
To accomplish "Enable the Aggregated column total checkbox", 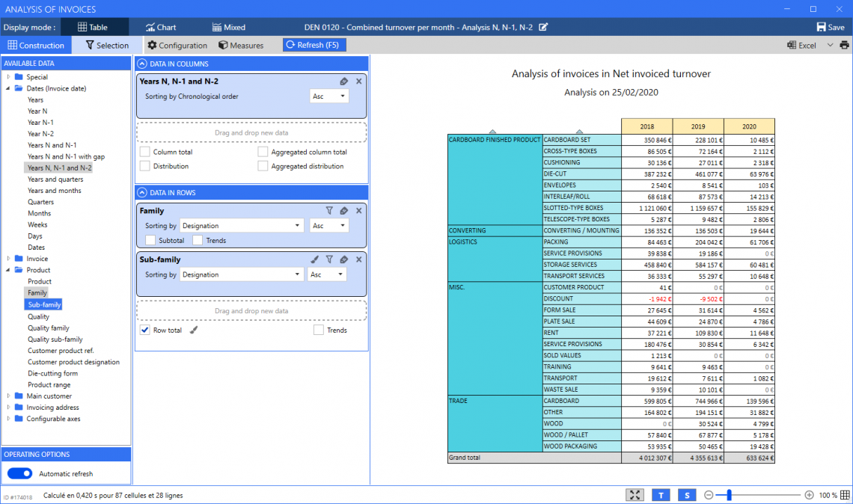I will [263, 152].
